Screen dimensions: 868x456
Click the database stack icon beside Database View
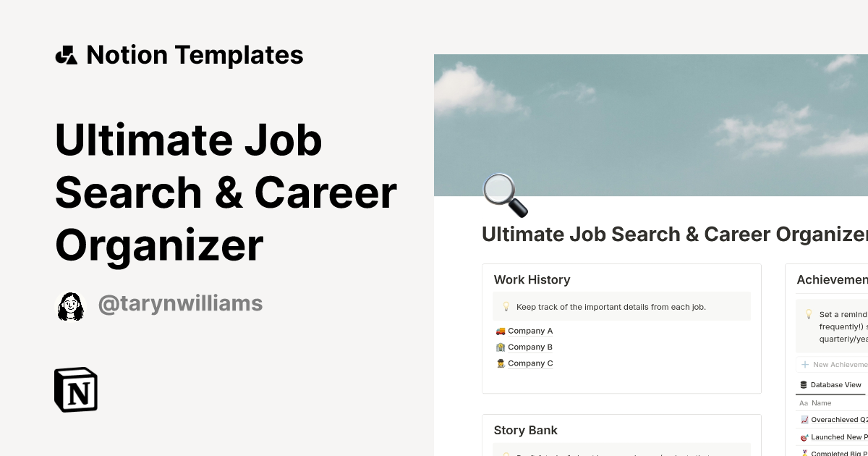click(803, 384)
